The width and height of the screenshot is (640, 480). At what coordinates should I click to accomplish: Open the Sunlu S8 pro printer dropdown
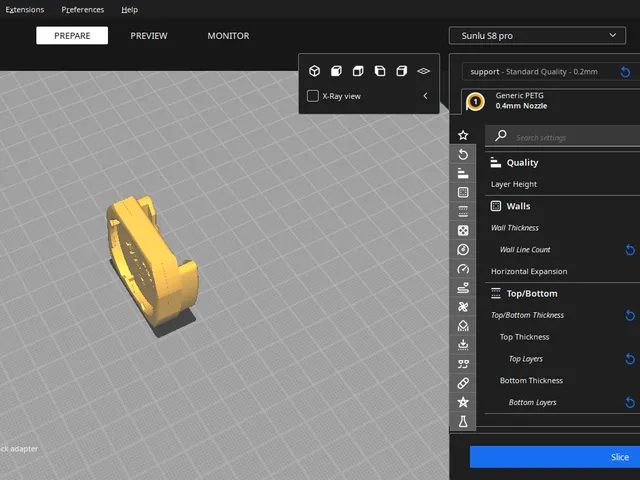(537, 36)
